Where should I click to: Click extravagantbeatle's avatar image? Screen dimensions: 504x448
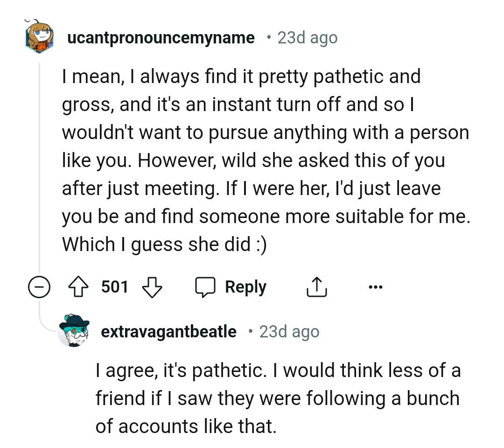coord(73,331)
